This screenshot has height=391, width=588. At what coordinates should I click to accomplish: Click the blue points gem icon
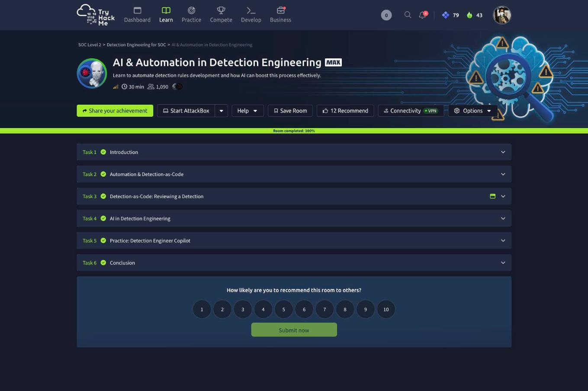click(x=446, y=15)
